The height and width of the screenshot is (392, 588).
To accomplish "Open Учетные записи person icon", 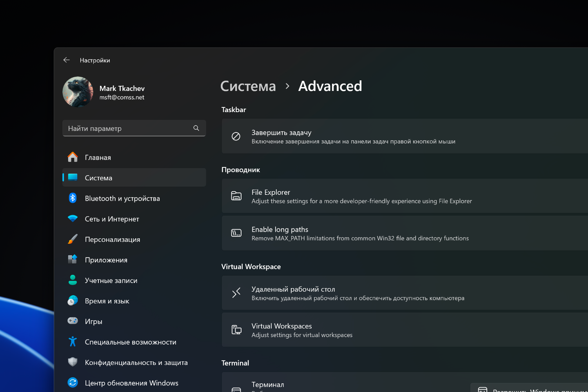I will [73, 280].
